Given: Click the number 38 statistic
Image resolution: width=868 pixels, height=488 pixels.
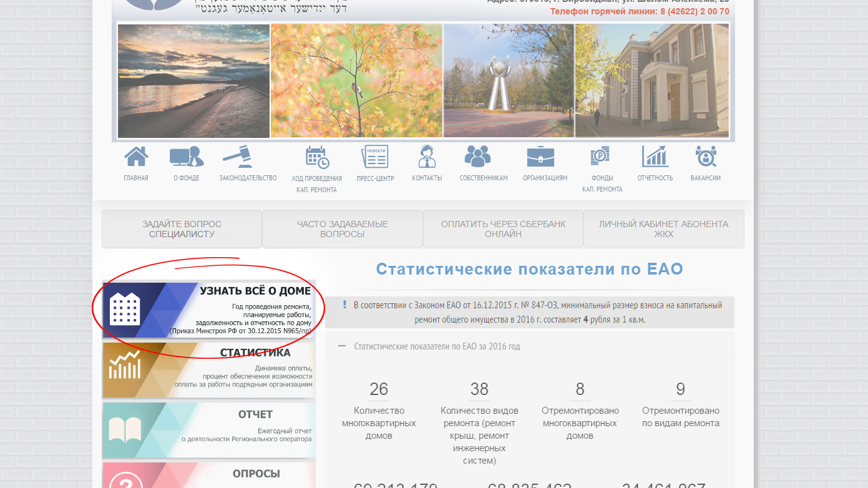Looking at the screenshot, I should tap(479, 389).
